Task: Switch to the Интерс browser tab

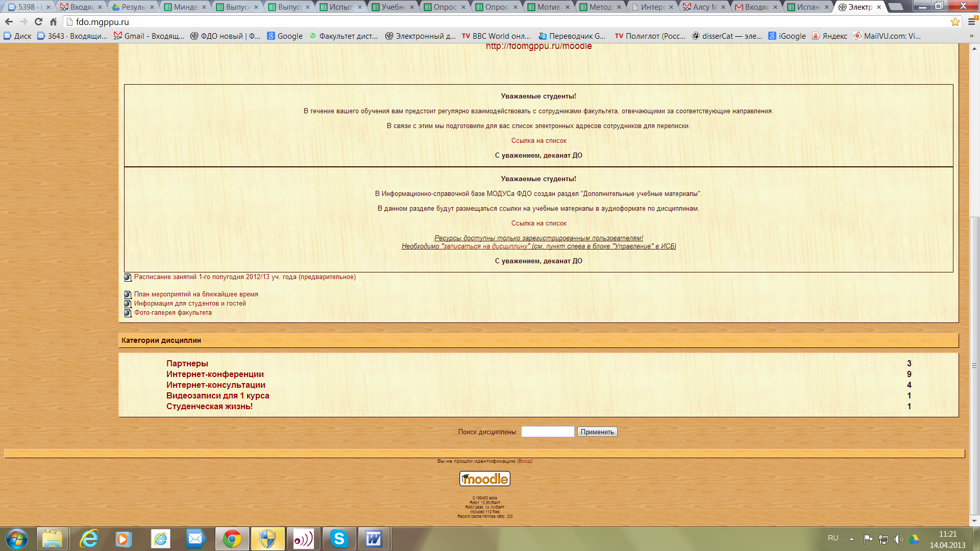Action: [x=652, y=7]
